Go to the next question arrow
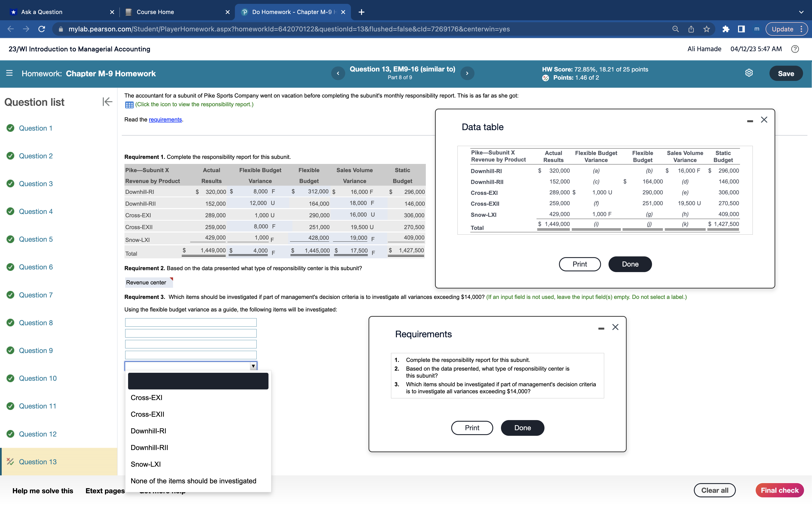812x507 pixels. point(467,73)
